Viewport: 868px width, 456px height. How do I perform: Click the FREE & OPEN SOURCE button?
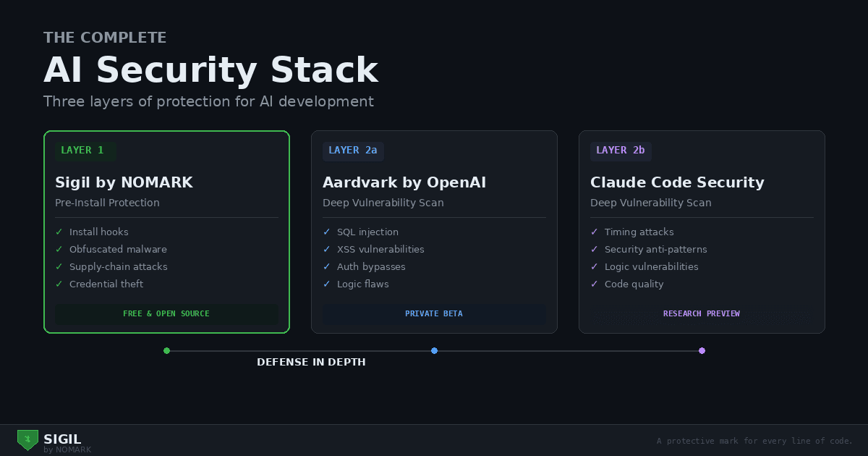[166, 313]
